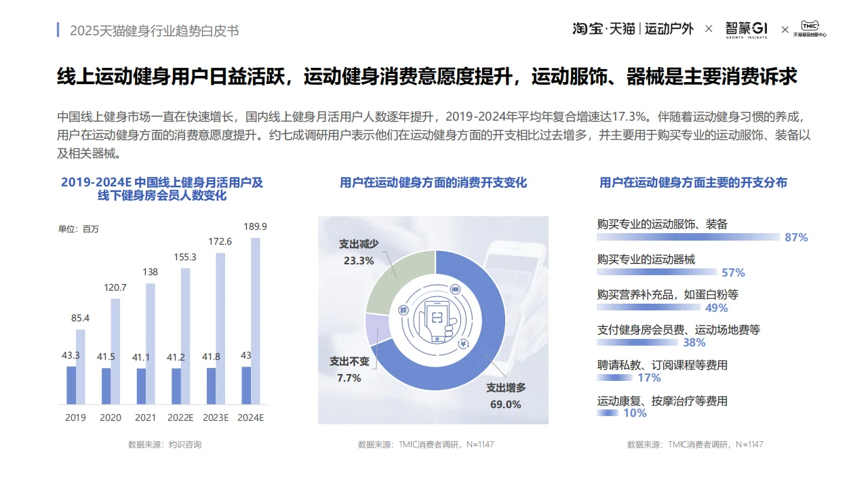Click the 2022E axis label

[x=180, y=418]
